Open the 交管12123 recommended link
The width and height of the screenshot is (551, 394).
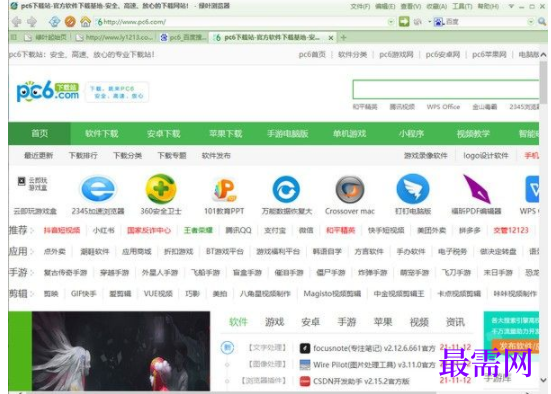point(511,230)
